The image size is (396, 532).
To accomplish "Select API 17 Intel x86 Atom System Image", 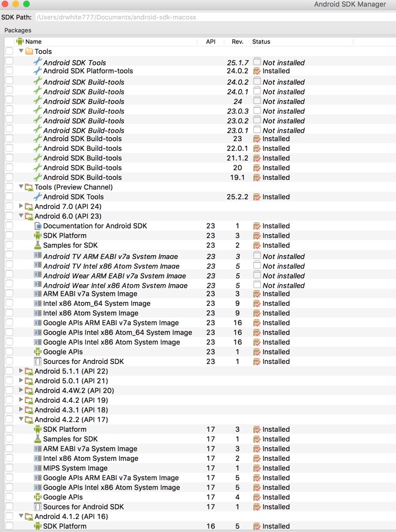I will pyautogui.click(x=90, y=458).
